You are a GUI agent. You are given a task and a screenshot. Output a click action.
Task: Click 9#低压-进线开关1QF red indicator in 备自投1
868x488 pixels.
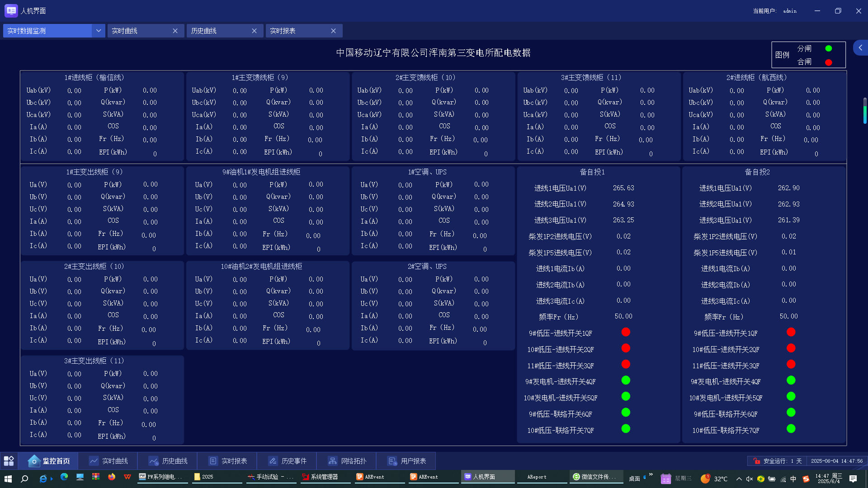(x=626, y=332)
